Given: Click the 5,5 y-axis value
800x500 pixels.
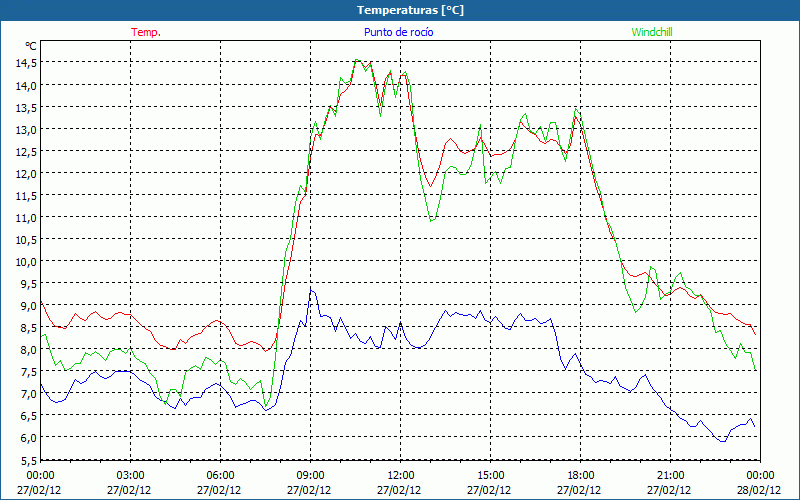Looking at the screenshot, I should click(x=29, y=460).
